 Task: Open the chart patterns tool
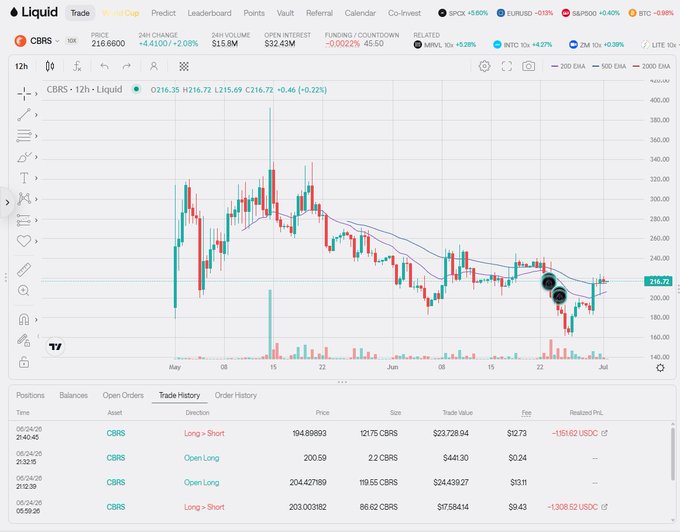[x=24, y=199]
